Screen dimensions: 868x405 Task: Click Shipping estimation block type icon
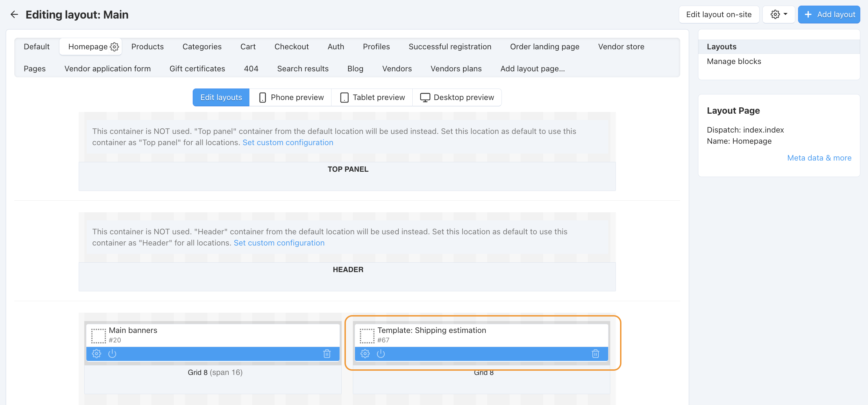coord(367,335)
